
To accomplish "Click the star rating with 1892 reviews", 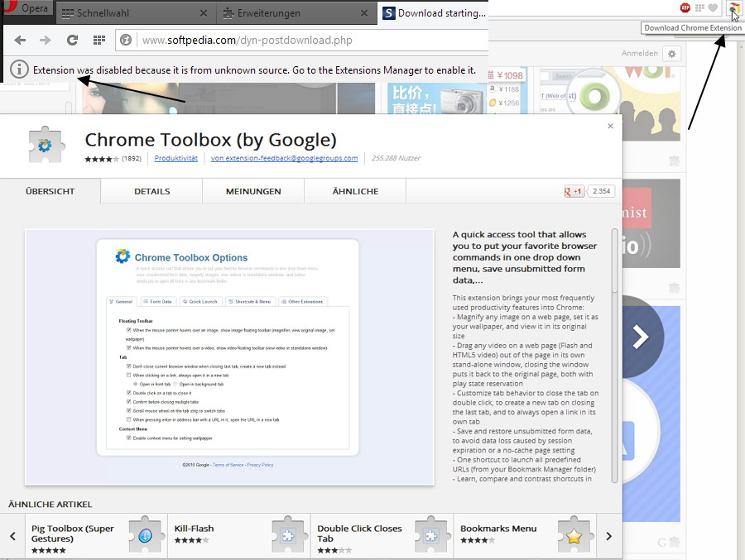I will point(102,159).
